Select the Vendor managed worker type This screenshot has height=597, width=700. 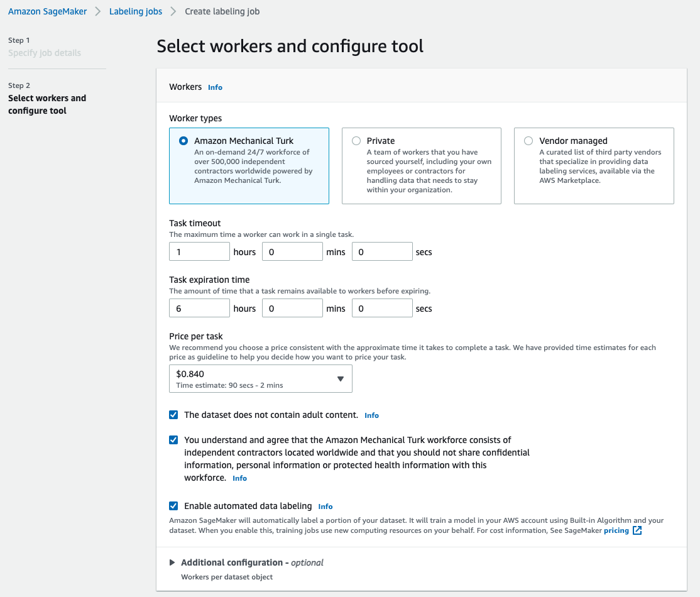click(528, 141)
